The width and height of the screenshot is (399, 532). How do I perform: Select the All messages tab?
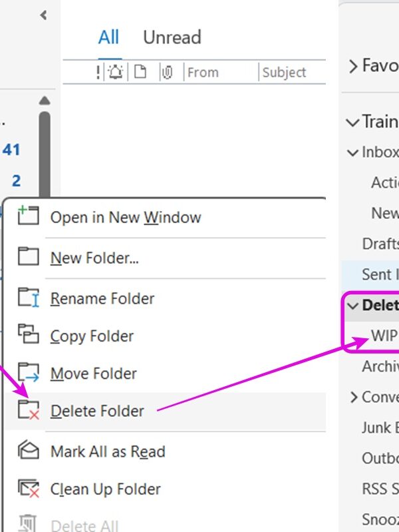108,37
